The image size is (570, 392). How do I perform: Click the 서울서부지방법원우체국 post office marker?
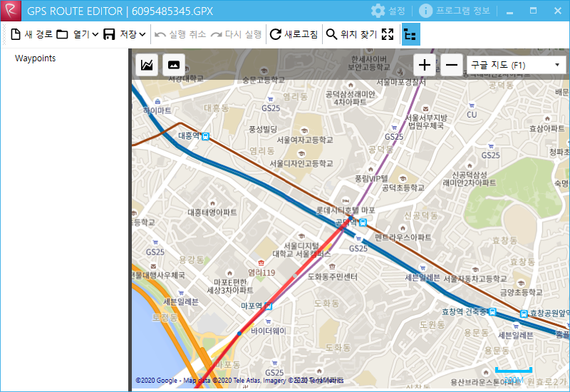tap(425, 109)
